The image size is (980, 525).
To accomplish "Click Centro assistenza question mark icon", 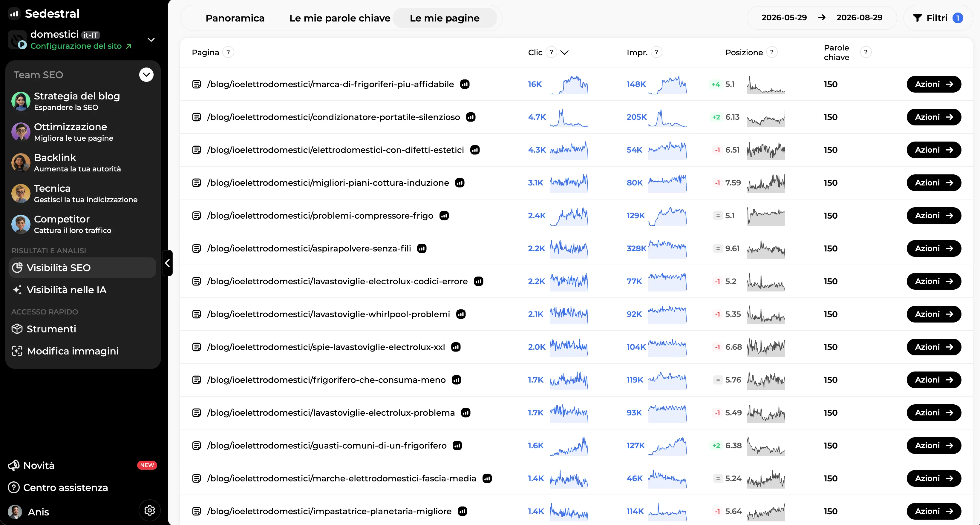I will [x=14, y=487].
